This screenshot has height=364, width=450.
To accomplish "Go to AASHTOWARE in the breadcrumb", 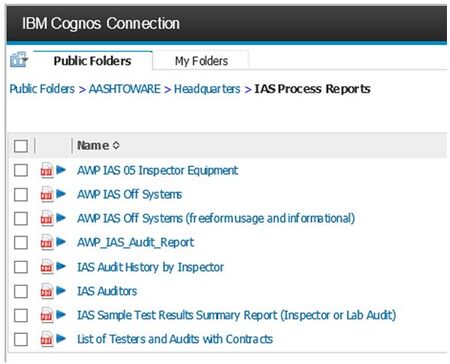I will click(125, 89).
